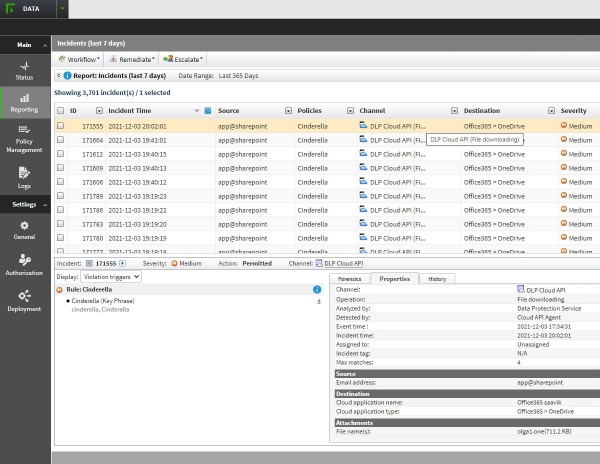Switch to the History tab

[x=438, y=278]
